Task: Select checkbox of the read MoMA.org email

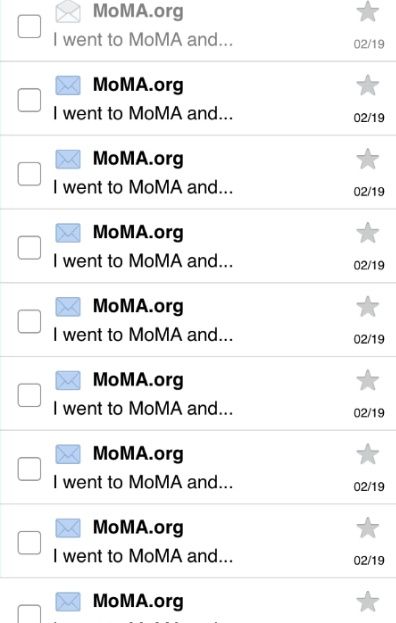Action: tap(29, 26)
